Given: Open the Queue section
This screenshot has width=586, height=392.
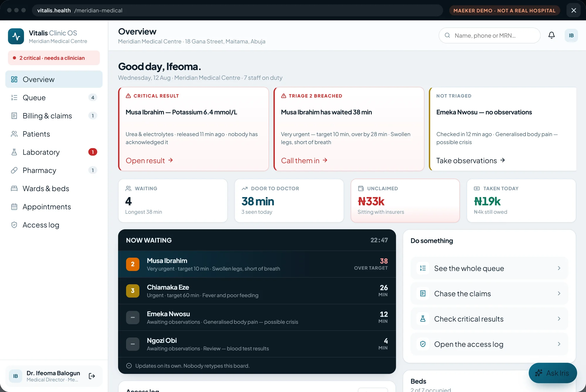Looking at the screenshot, I should 54,97.
